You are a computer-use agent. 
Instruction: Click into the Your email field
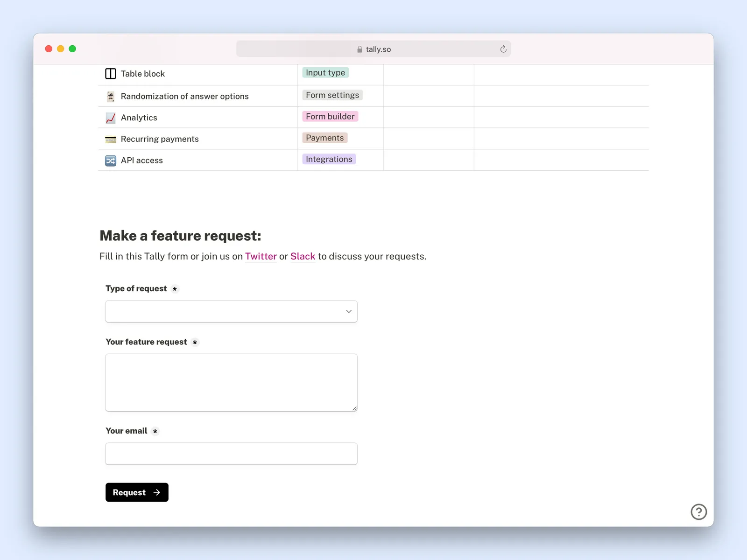[x=231, y=454]
